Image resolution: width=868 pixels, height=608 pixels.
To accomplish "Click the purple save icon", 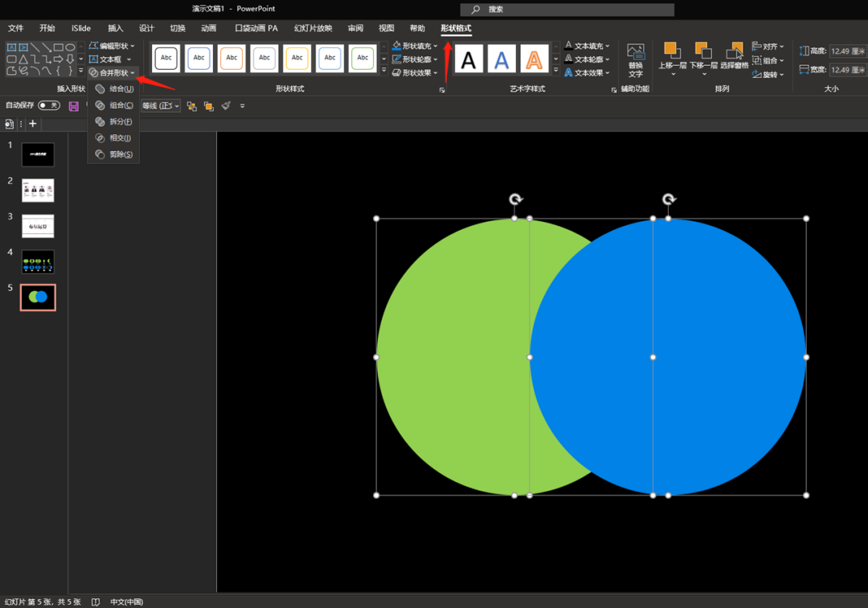I will pos(74,106).
